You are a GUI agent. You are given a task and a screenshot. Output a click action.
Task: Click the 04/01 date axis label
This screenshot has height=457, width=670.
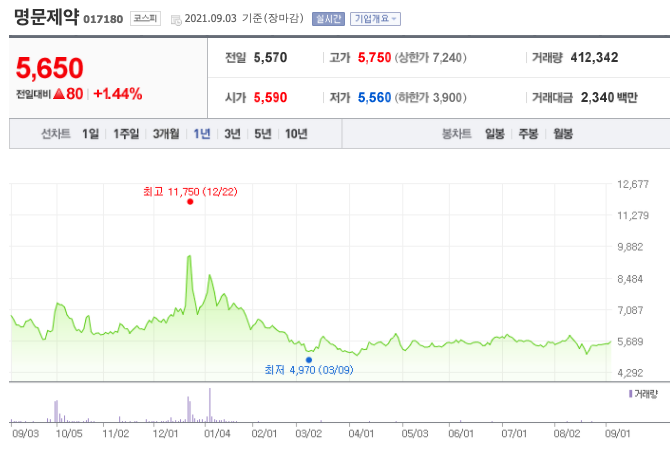[361, 434]
